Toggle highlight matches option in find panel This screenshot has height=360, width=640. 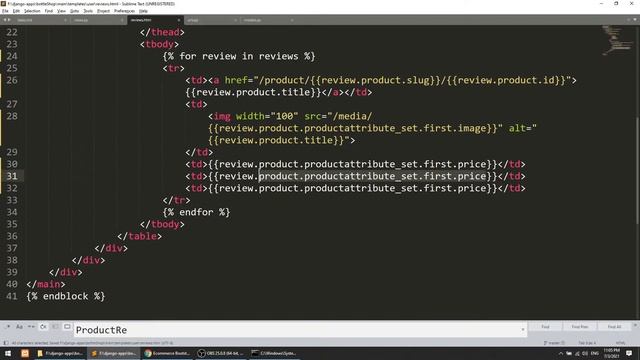click(67, 327)
